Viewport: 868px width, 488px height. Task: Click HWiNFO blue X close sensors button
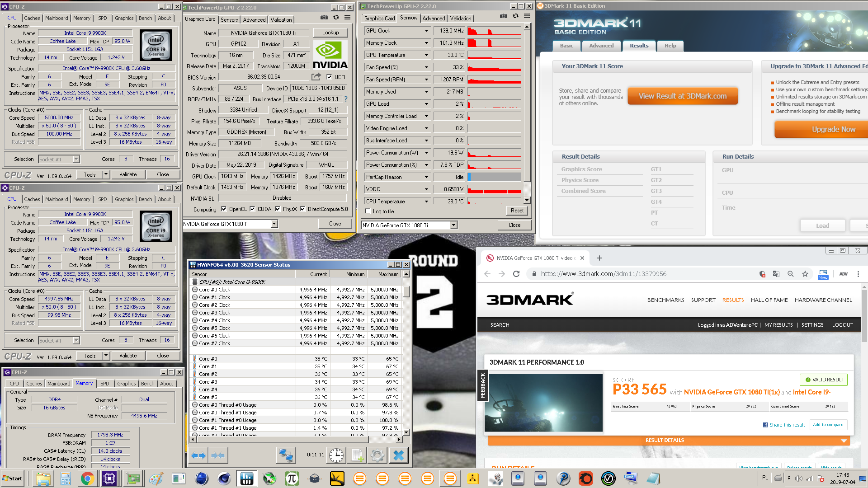[399, 455]
